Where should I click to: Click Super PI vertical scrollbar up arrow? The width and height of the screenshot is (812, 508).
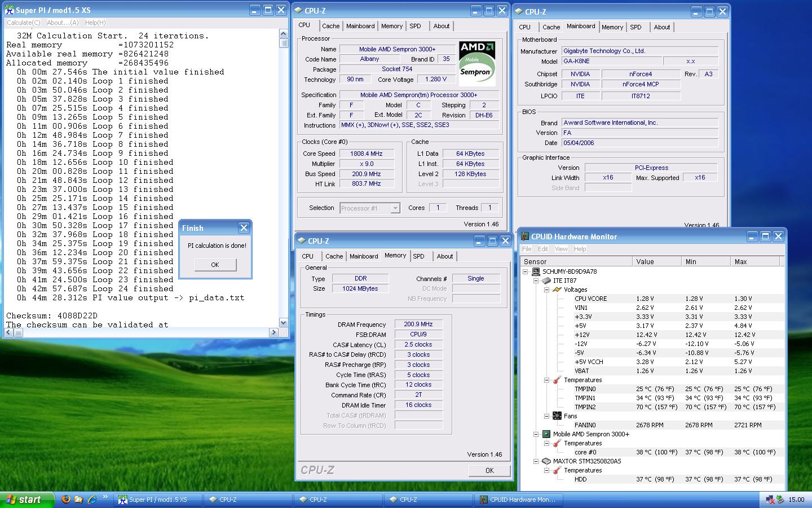284,34
